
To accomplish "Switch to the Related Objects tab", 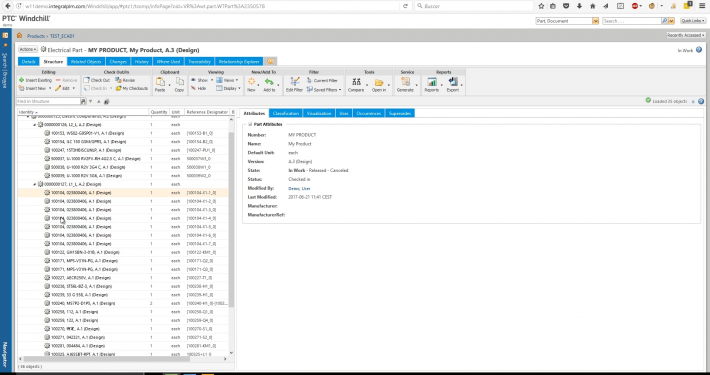I will [86, 62].
